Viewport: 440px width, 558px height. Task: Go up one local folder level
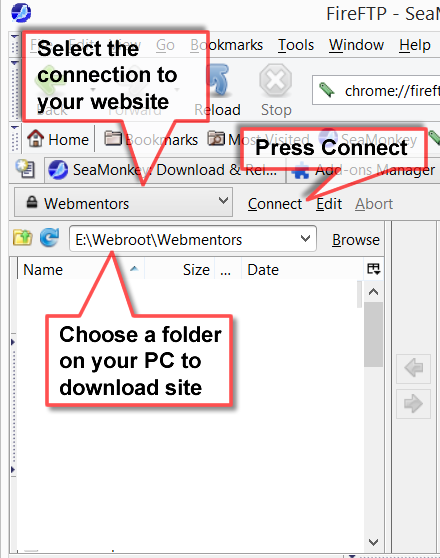[x=22, y=238]
